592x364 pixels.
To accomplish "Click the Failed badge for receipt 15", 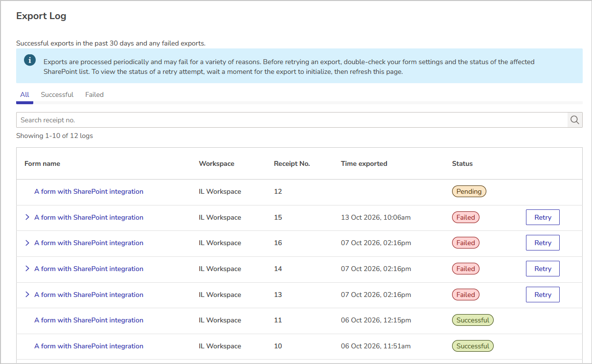I will click(x=465, y=217).
